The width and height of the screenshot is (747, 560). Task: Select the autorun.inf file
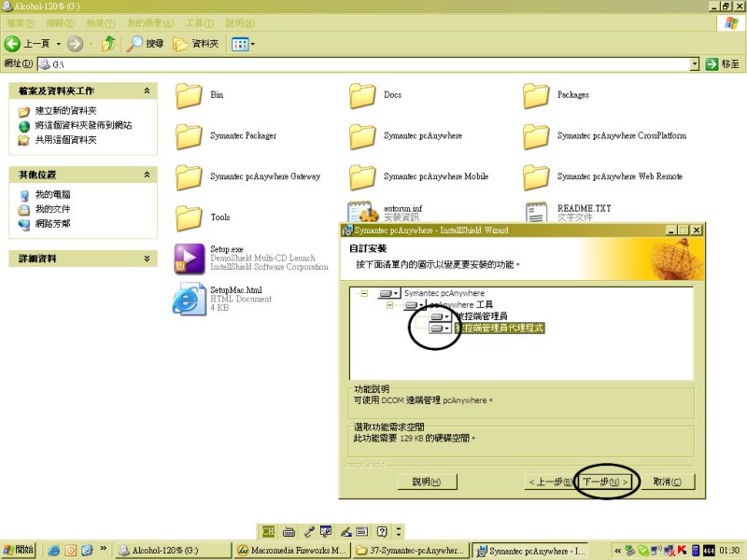click(362, 212)
